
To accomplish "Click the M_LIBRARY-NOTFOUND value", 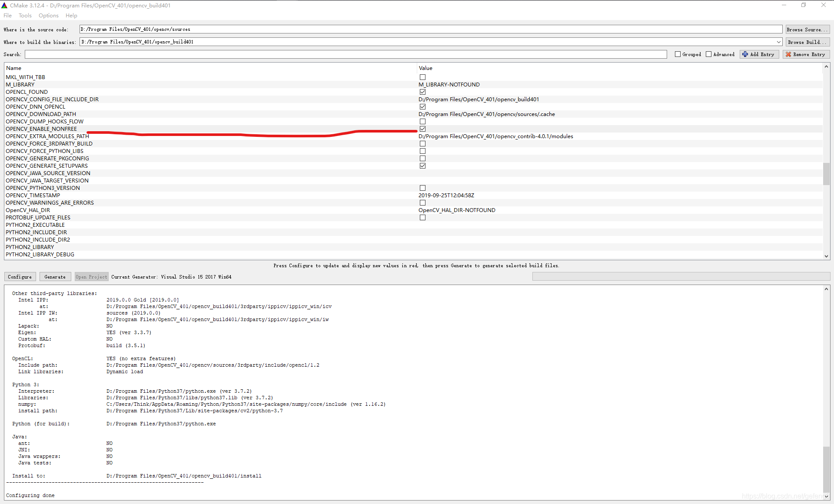I will [x=449, y=85].
